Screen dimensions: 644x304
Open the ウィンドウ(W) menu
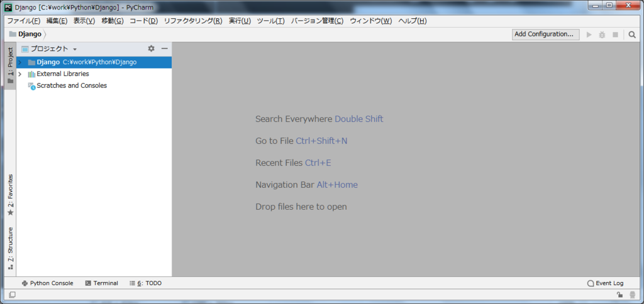coord(371,21)
